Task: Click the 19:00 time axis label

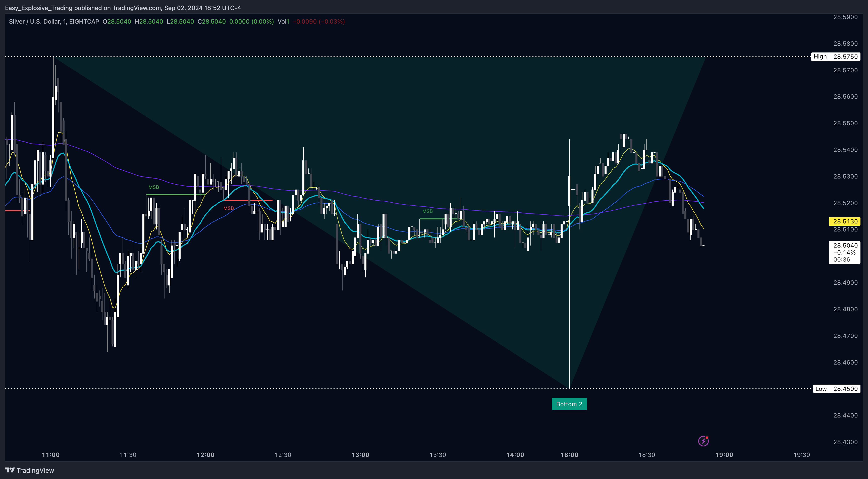Action: click(x=724, y=455)
